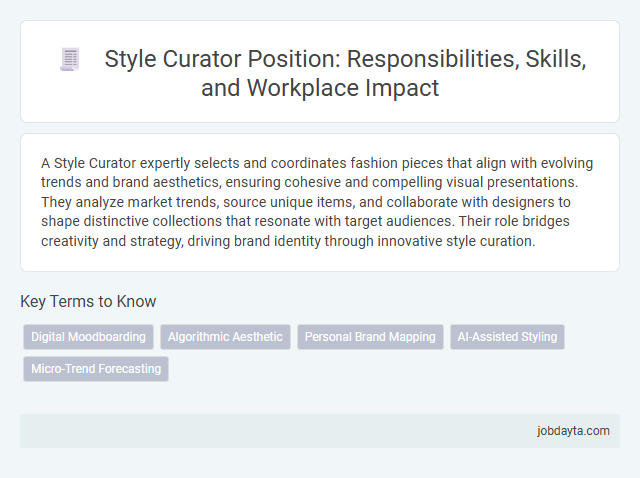This screenshot has width=640, height=478.
Task: Choose the AI-Assisted Styling tag
Action: 507,337
